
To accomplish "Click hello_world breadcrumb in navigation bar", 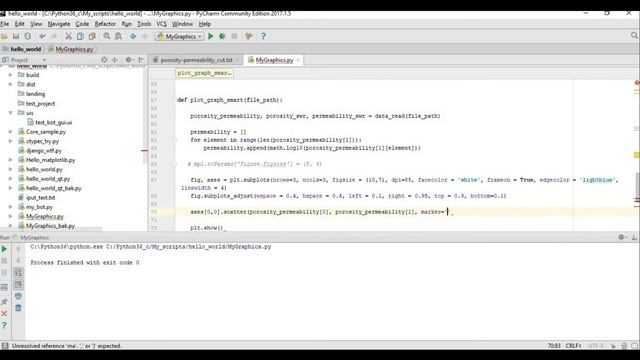I will (25, 49).
